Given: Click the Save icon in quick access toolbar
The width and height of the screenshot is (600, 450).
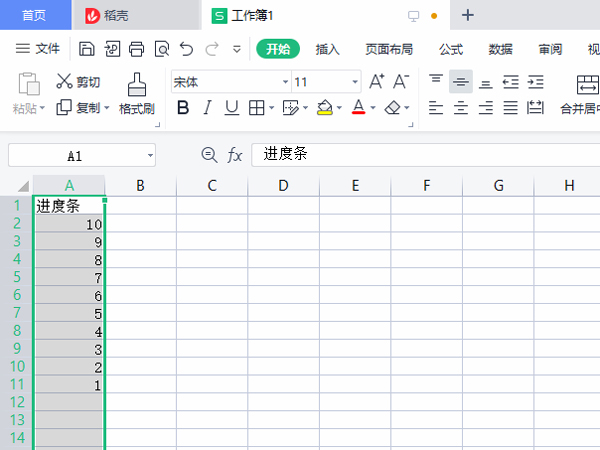Looking at the screenshot, I should pyautogui.click(x=87, y=49).
